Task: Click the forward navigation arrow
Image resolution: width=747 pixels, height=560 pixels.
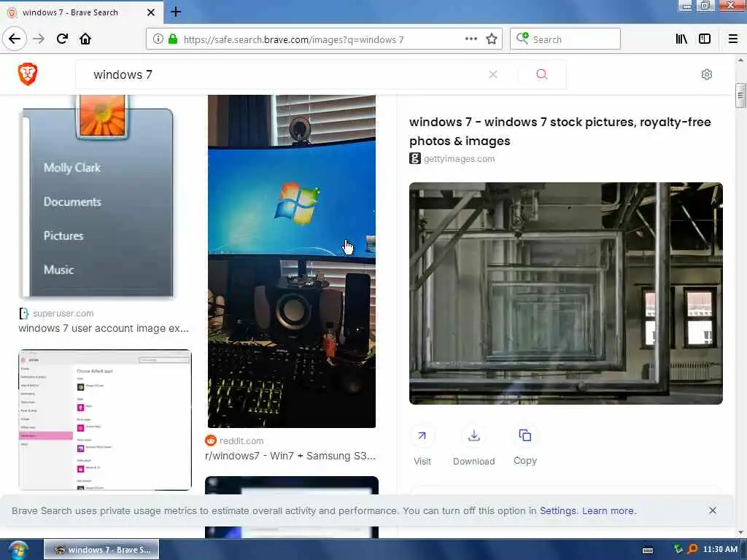Action: click(x=39, y=39)
